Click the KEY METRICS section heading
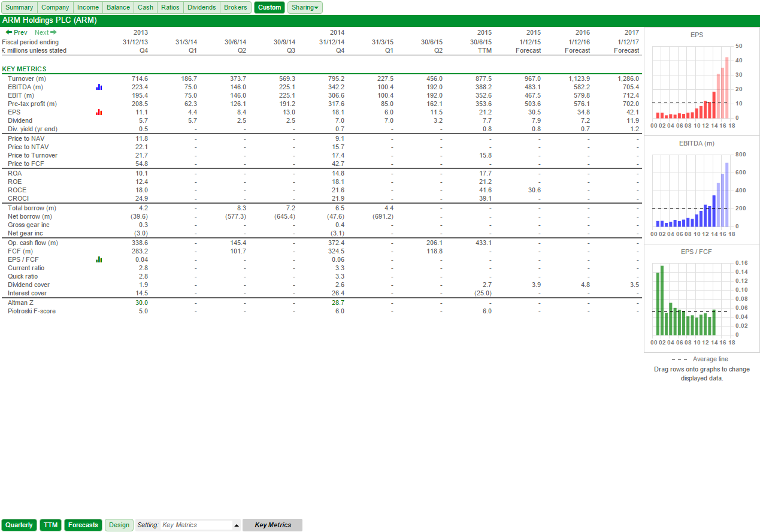The width and height of the screenshot is (760, 532). [24, 69]
